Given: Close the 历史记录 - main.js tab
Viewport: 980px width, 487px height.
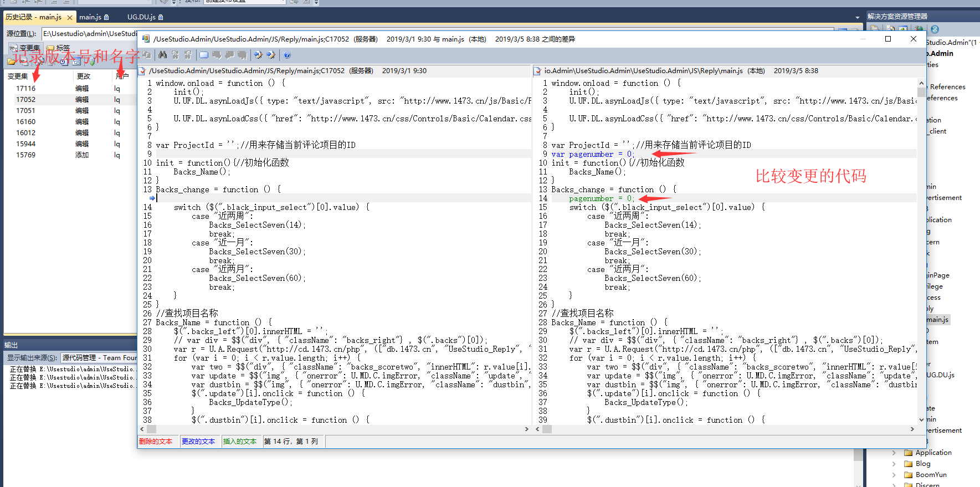Looking at the screenshot, I should pyautogui.click(x=70, y=18).
